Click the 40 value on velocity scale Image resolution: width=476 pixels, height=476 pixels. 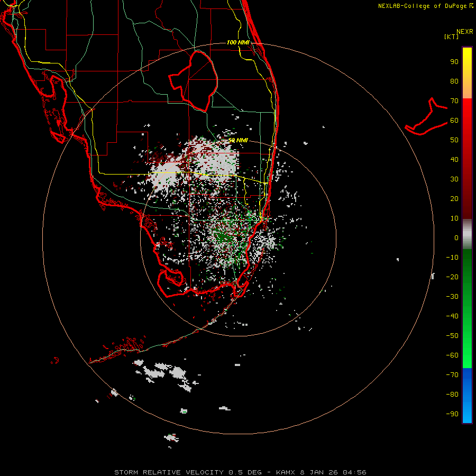[454, 159]
